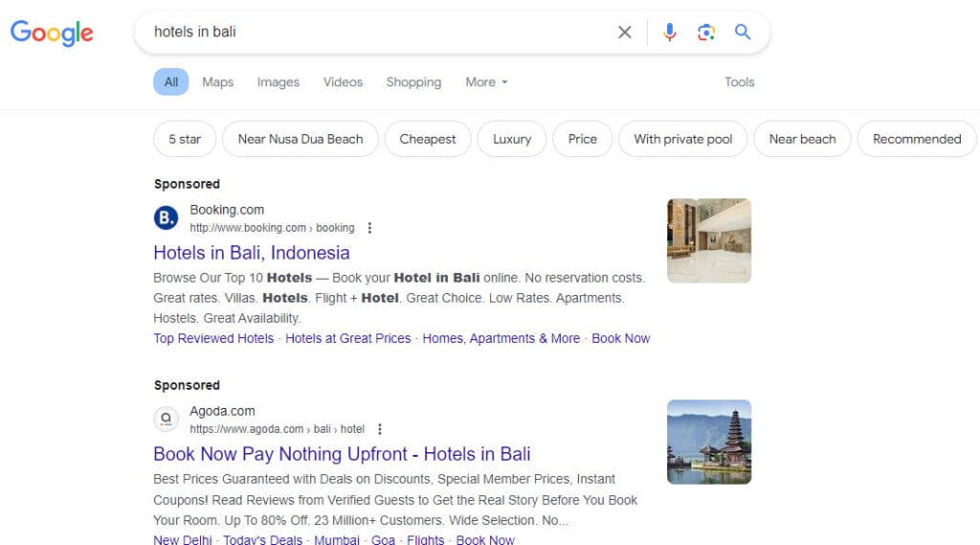Click the Agoda.com favicon icon

(166, 419)
